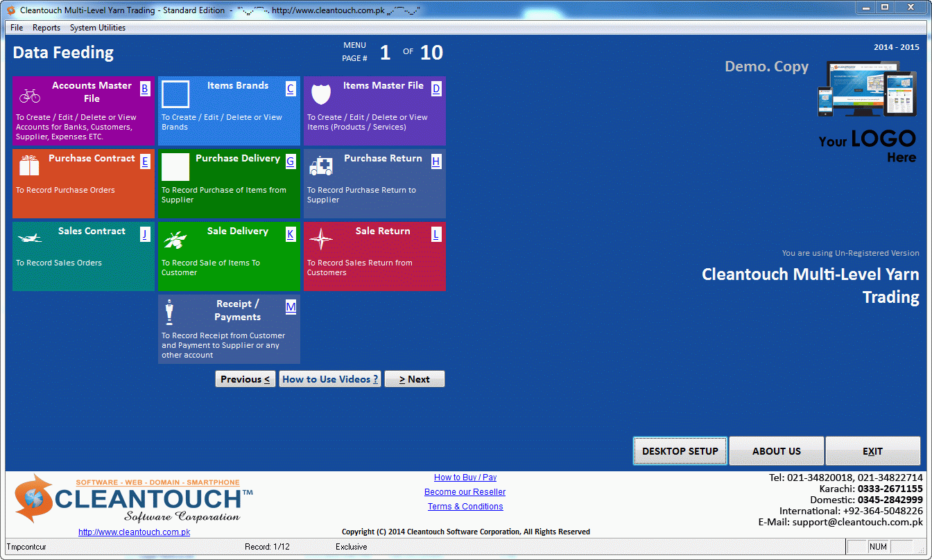Screen dimensions: 932x560
Task: Click the DESKTOP SETUP button
Action: [x=680, y=451]
